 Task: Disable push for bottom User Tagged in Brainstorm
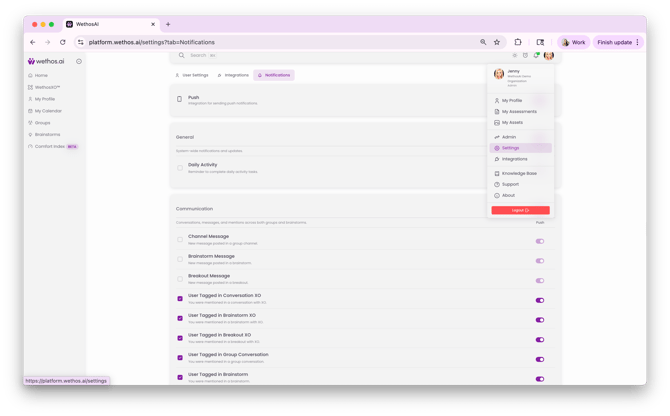point(540,379)
